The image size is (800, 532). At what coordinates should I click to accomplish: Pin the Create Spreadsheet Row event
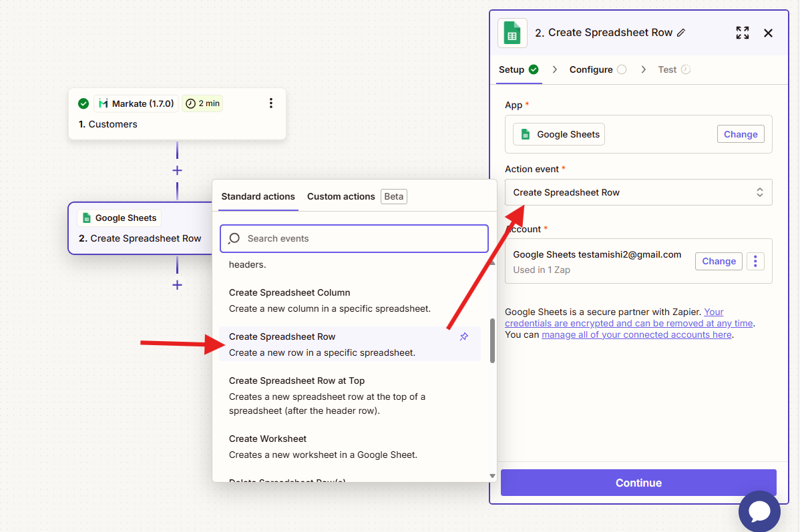tap(464, 336)
